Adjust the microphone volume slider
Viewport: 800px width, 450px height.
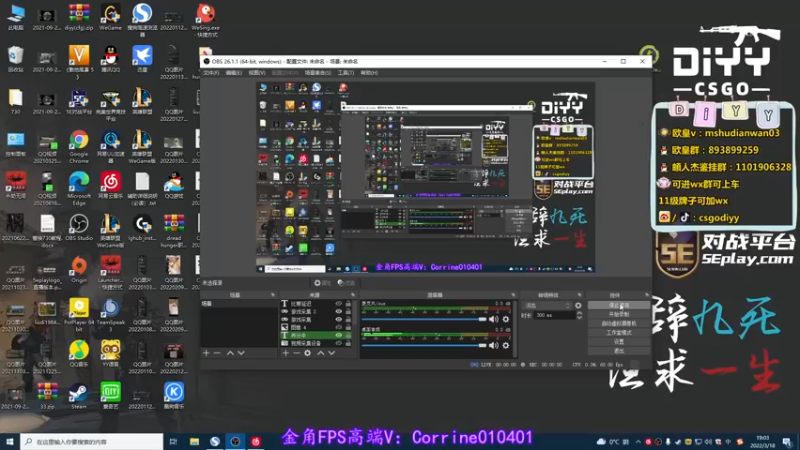(424, 319)
